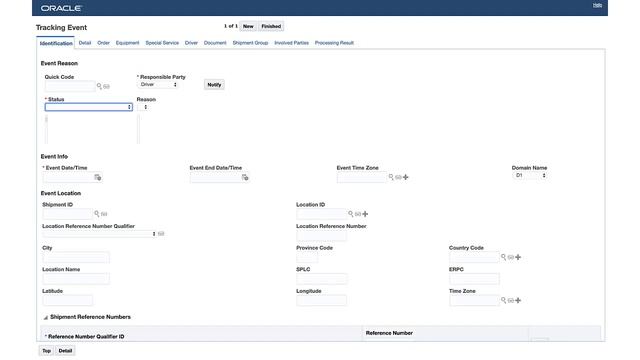Image resolution: width=640 pixels, height=360 pixels.
Task: Click the keyboard icon beside Shipment ID search
Action: pos(104,214)
